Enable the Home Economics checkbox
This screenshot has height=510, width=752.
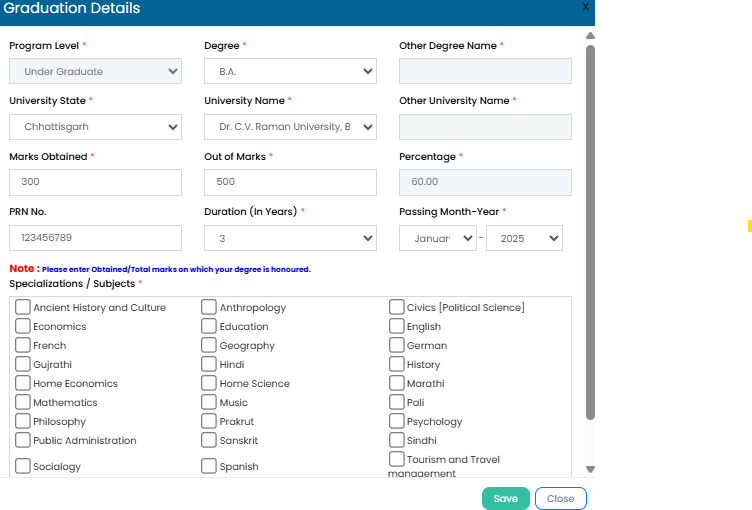point(23,383)
